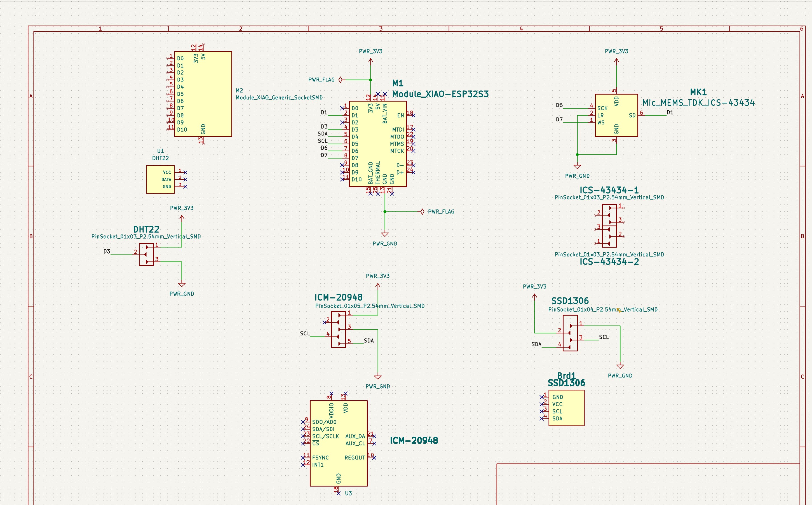The width and height of the screenshot is (812, 505).
Task: Select the SSD1306 four-pin socket connector
Action: coord(570,333)
